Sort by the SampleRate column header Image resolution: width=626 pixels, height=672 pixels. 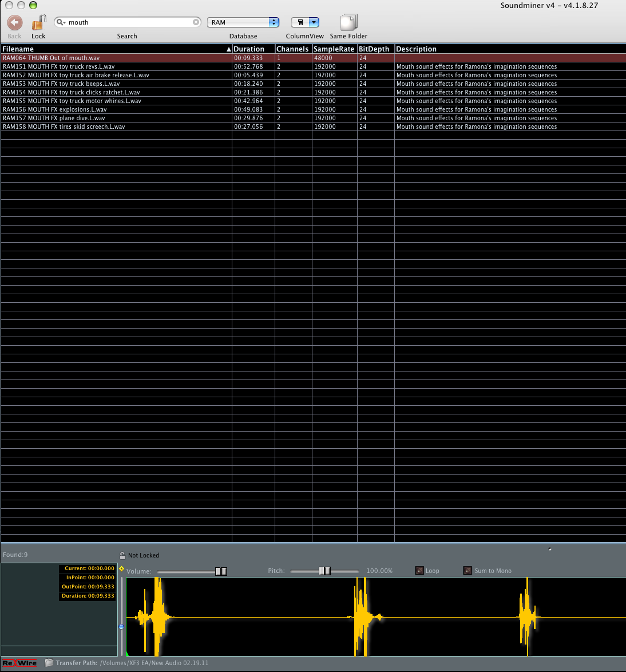click(x=334, y=49)
